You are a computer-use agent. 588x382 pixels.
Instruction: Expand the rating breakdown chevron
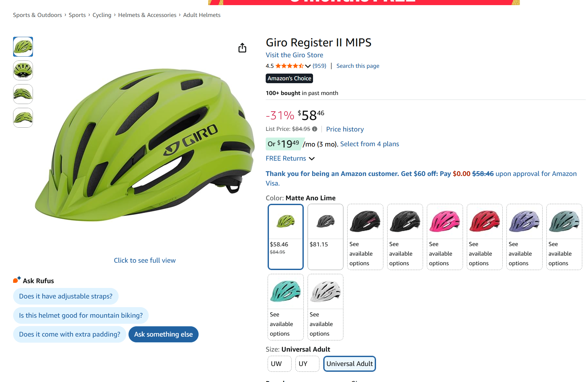308,66
